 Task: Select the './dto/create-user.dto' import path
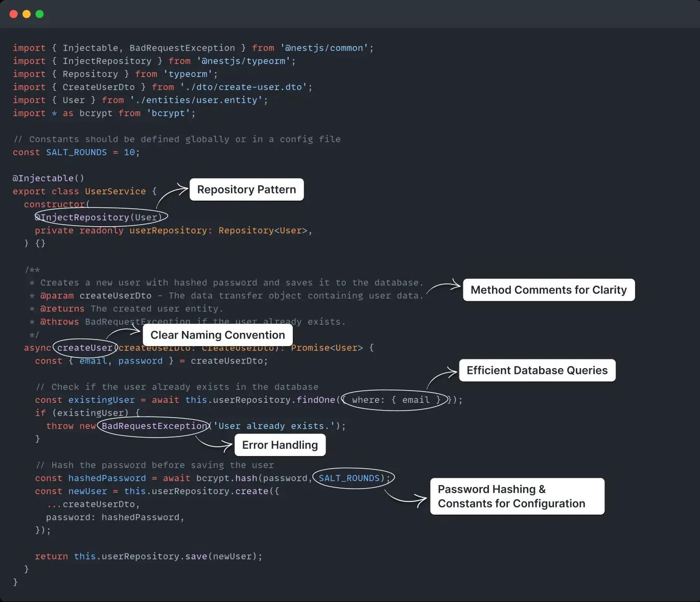(x=246, y=87)
